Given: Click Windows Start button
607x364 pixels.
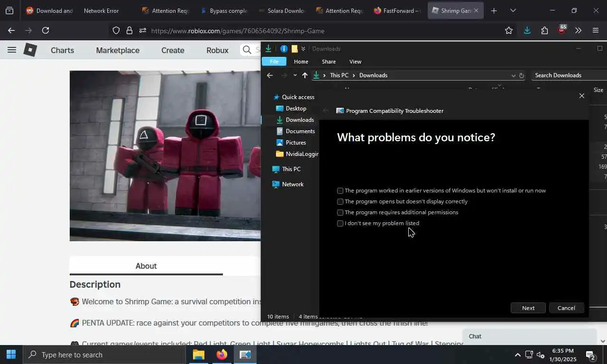Looking at the screenshot, I should click(11, 355).
